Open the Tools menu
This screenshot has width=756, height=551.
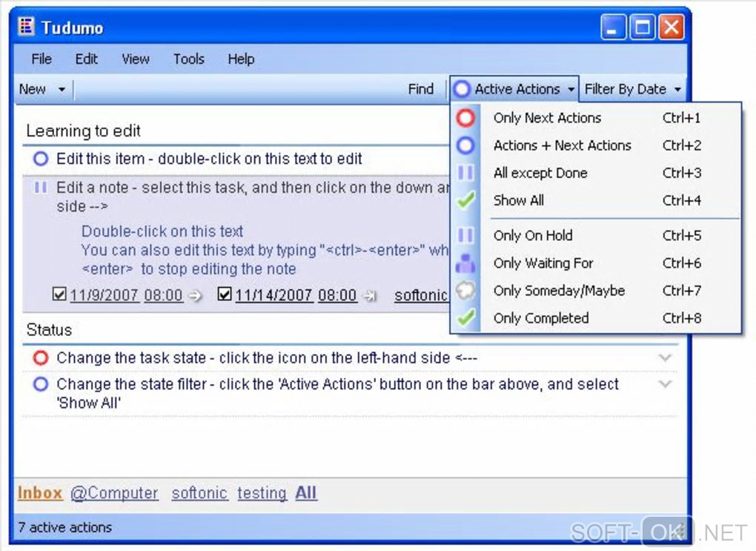pyautogui.click(x=189, y=59)
